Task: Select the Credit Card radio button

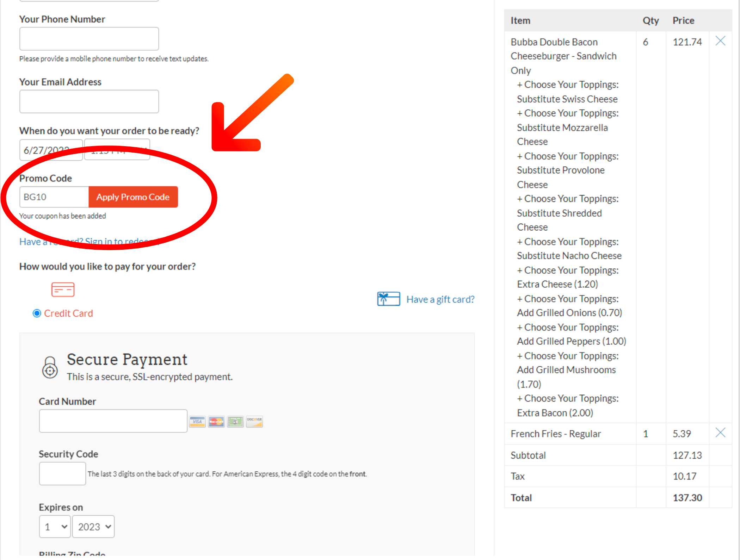Action: (37, 313)
